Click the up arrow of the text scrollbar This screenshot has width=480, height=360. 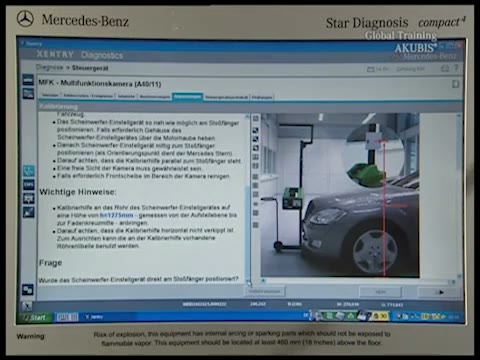tap(247, 117)
